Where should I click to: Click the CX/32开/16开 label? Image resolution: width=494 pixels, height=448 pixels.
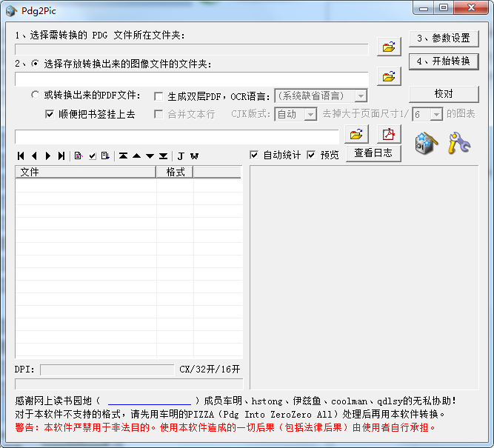(x=210, y=370)
